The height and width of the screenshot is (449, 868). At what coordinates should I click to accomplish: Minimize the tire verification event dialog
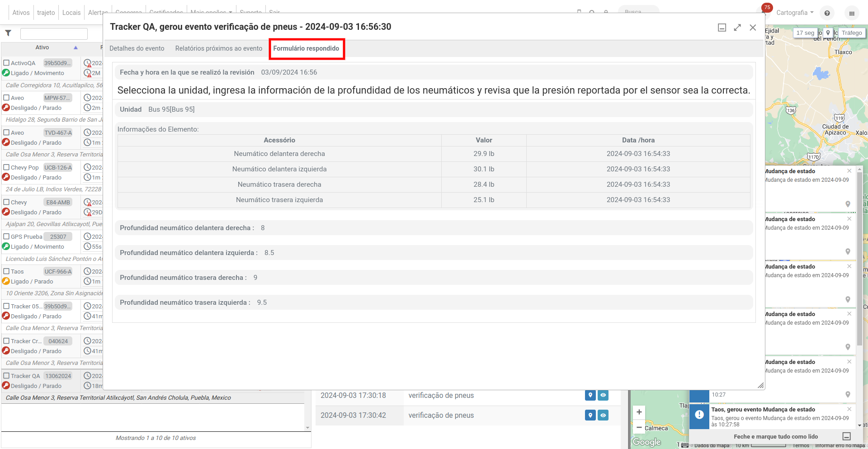722,28
